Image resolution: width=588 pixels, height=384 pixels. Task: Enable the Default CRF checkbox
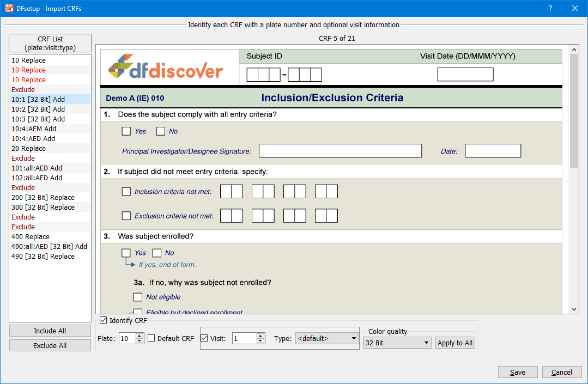click(x=151, y=338)
